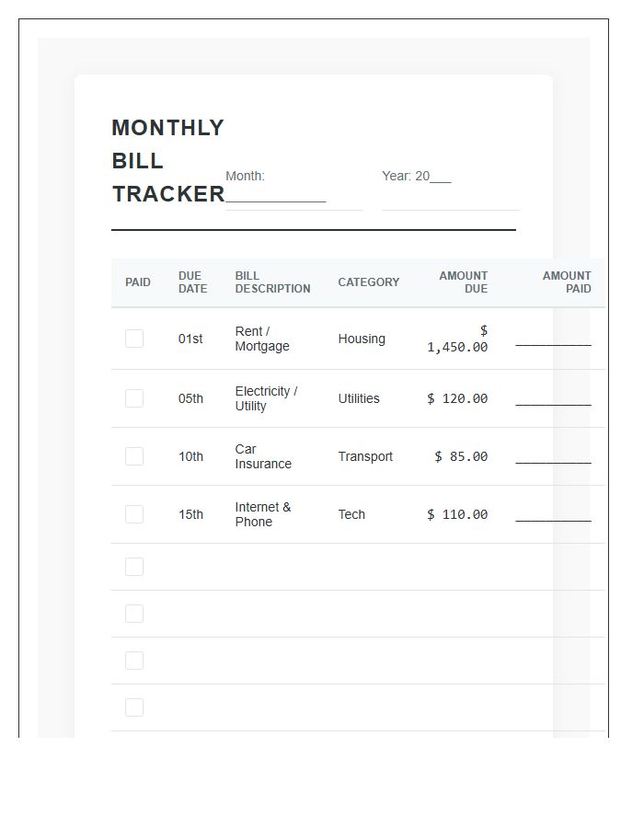Select the 01st due date cell
Viewport: 644px width, 828px height.
[190, 339]
